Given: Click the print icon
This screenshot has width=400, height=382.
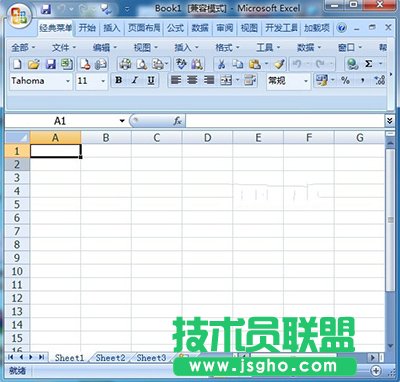Looking at the screenshot, I should click(x=125, y=64).
